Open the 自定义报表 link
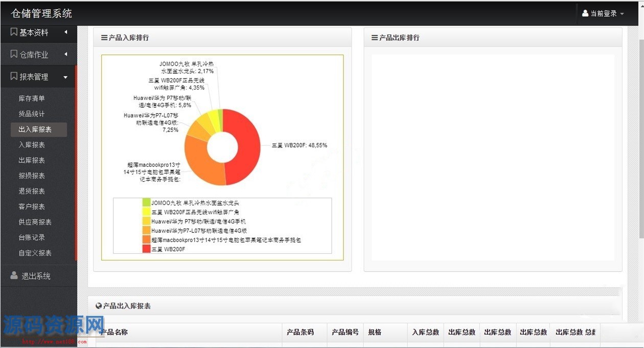Screen dimensions: 644x348 point(35,253)
